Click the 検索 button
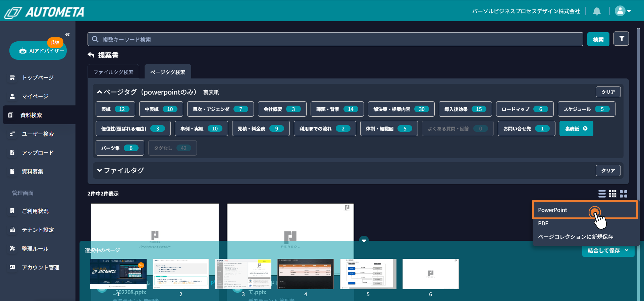Image resolution: width=644 pixels, height=301 pixels. [x=598, y=39]
